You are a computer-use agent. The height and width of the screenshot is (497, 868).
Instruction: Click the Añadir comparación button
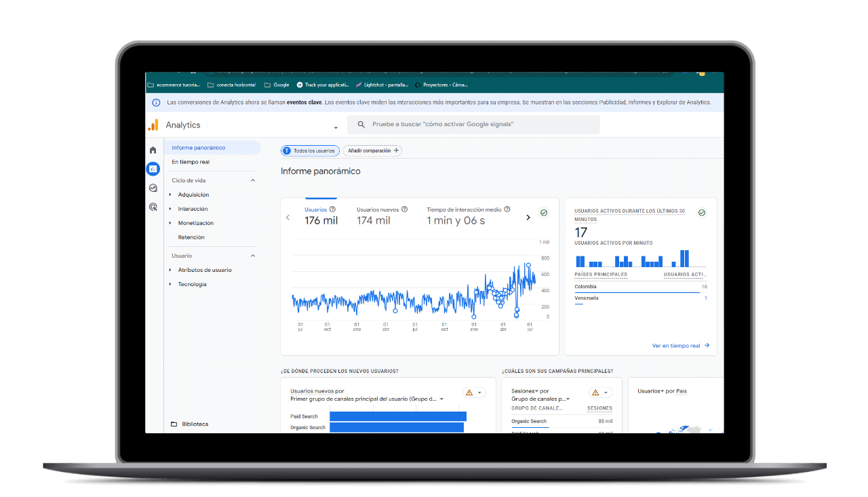(372, 151)
